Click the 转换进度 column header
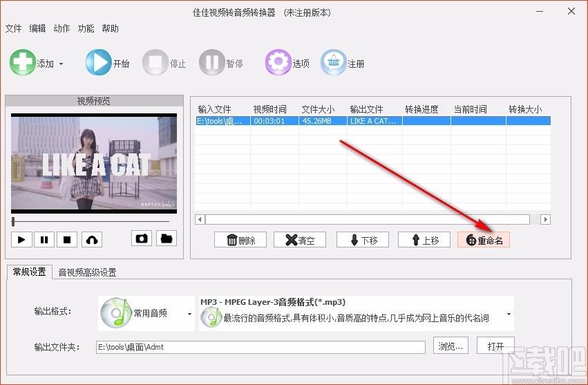The image size is (588, 385). tap(422, 109)
